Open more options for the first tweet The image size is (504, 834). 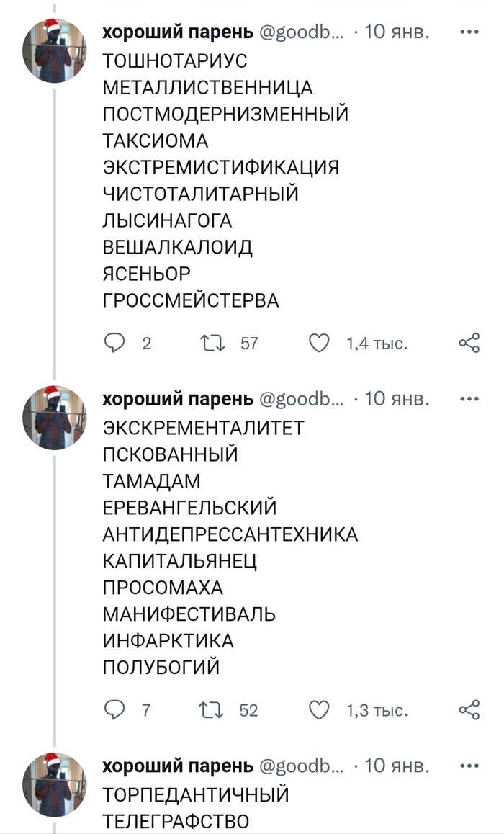pos(469,32)
